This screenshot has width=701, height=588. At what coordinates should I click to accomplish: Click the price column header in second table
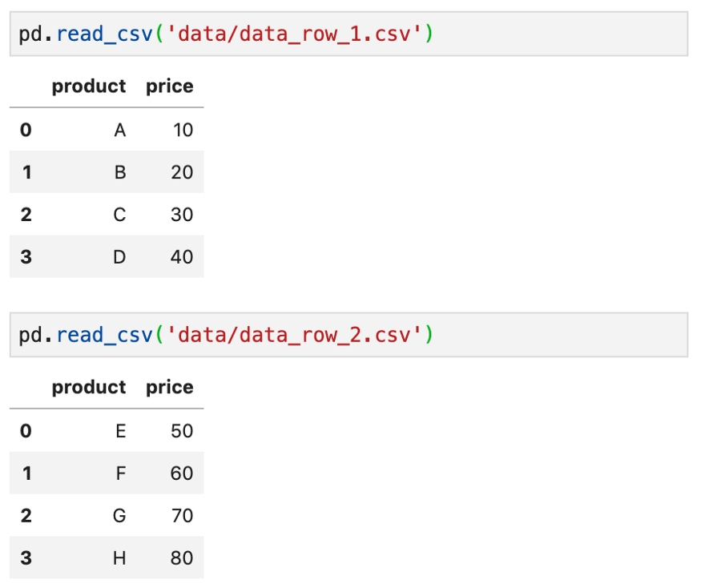point(170,388)
